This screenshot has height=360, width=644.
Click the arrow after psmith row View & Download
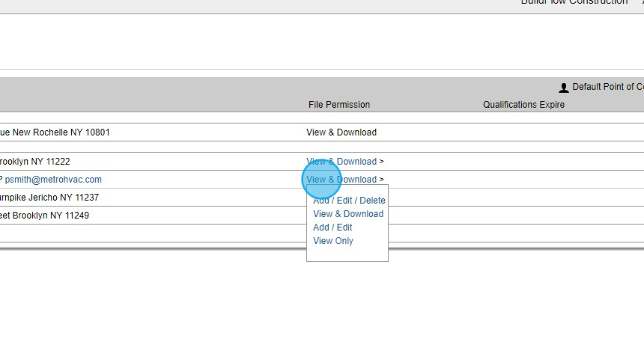point(381,180)
